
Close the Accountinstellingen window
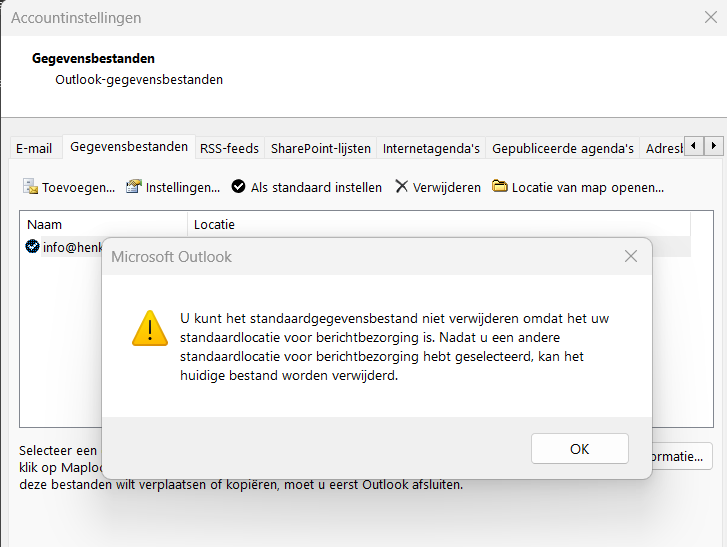pyautogui.click(x=710, y=17)
